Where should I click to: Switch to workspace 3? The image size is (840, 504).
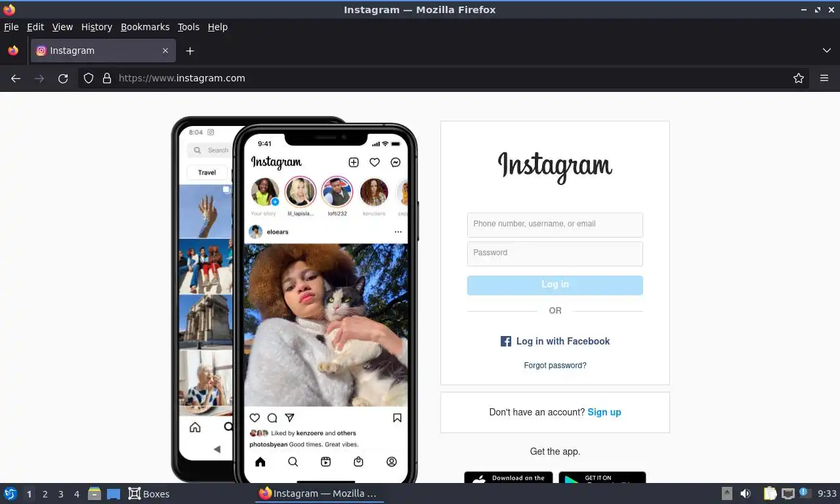tap(60, 494)
